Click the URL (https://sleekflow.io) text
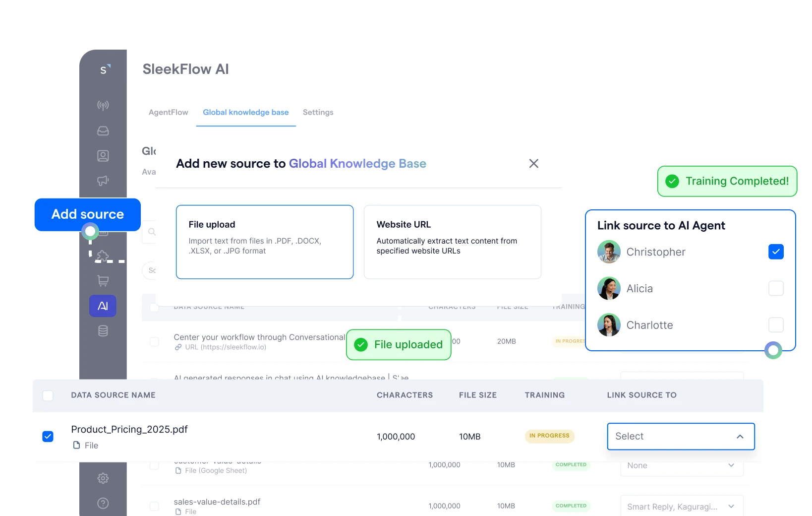This screenshot has height=516, width=812. click(226, 347)
